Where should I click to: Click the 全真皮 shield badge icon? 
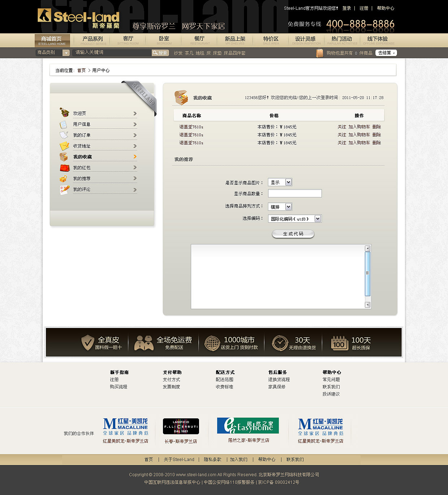pyautogui.click(x=87, y=342)
